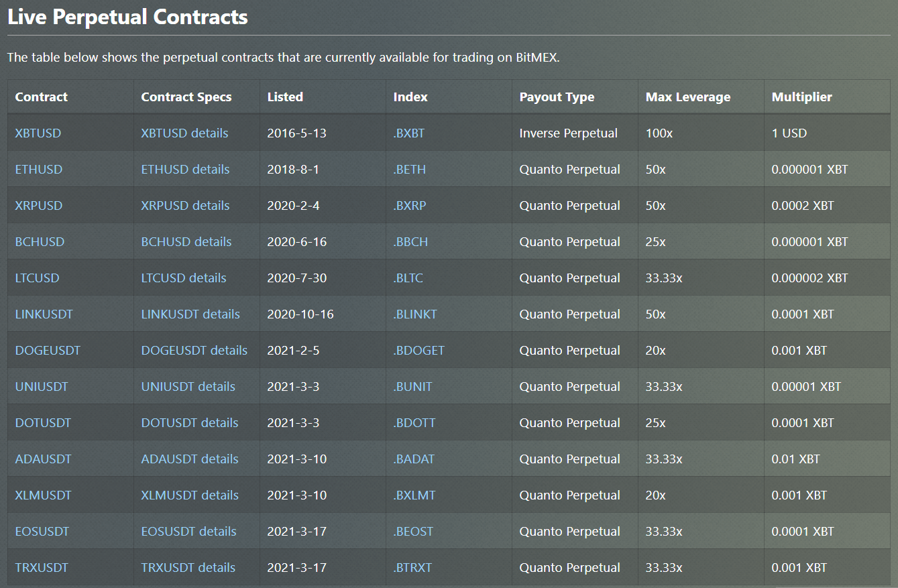This screenshot has height=588, width=898.
Task: Open XLMUSDT details specs
Action: [x=190, y=495]
